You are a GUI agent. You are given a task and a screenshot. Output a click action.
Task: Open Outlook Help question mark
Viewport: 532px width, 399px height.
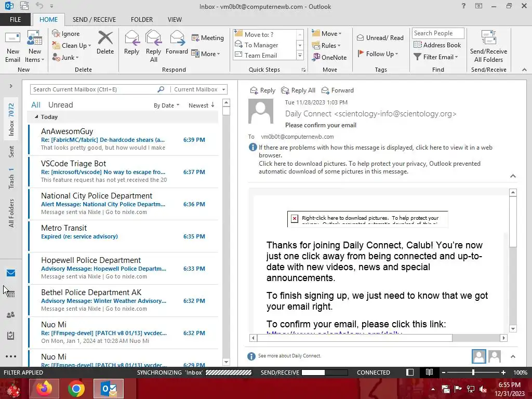click(463, 6)
